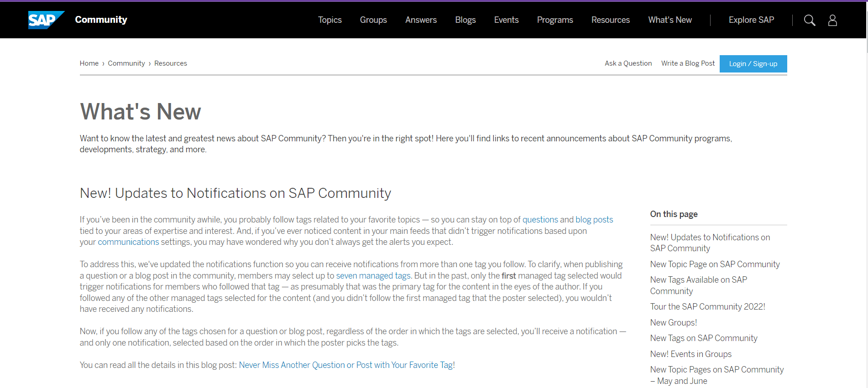Jump to New Tags Available on SAP Community
Viewport: 868px width, 388px height.
pyautogui.click(x=699, y=285)
